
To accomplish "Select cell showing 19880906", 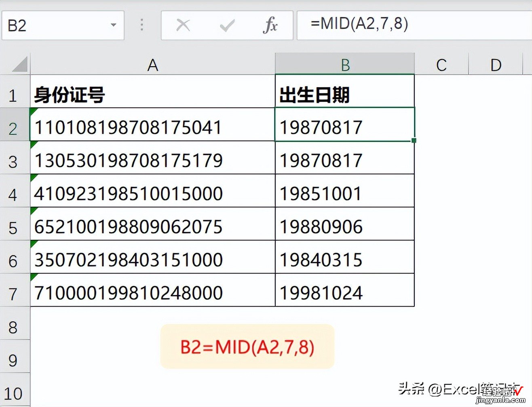I will point(345,224).
